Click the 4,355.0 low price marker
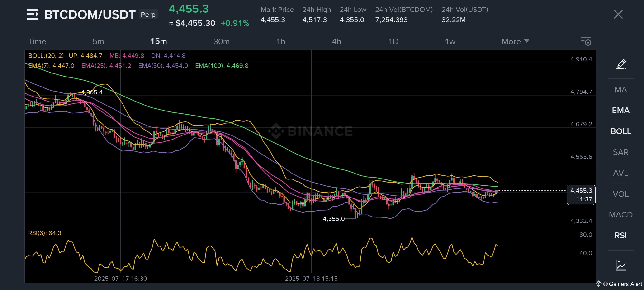The height and width of the screenshot is (290, 644). [333, 219]
